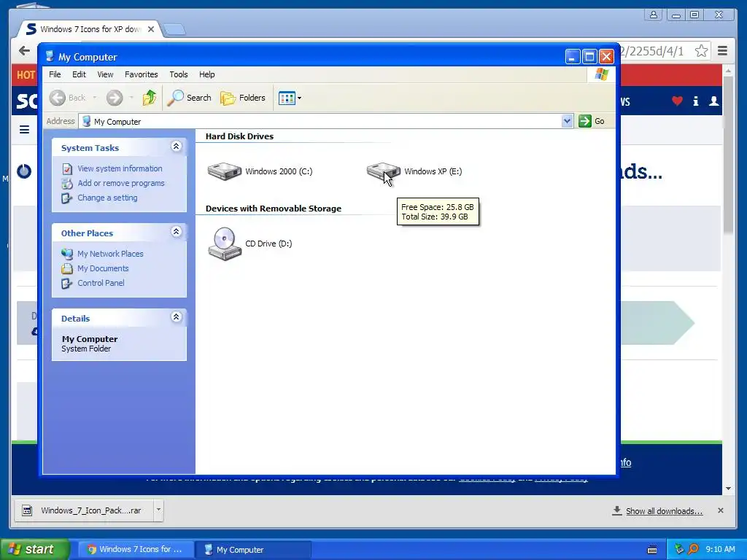The height and width of the screenshot is (560, 747).
Task: Collapse the Details panel
Action: click(x=177, y=316)
